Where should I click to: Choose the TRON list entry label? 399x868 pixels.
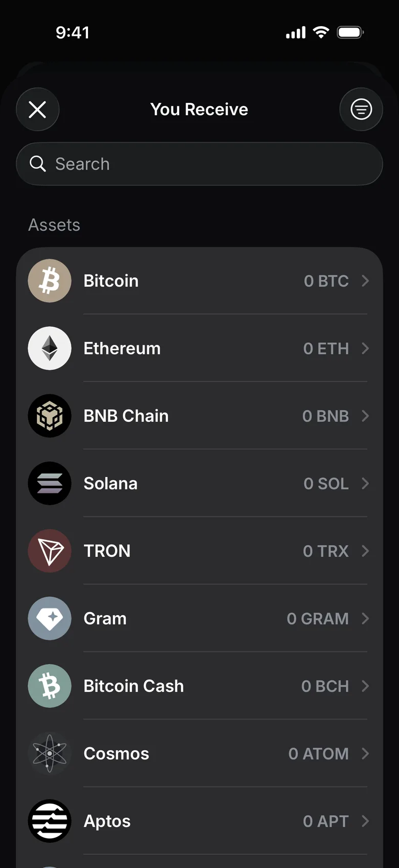pos(107,551)
